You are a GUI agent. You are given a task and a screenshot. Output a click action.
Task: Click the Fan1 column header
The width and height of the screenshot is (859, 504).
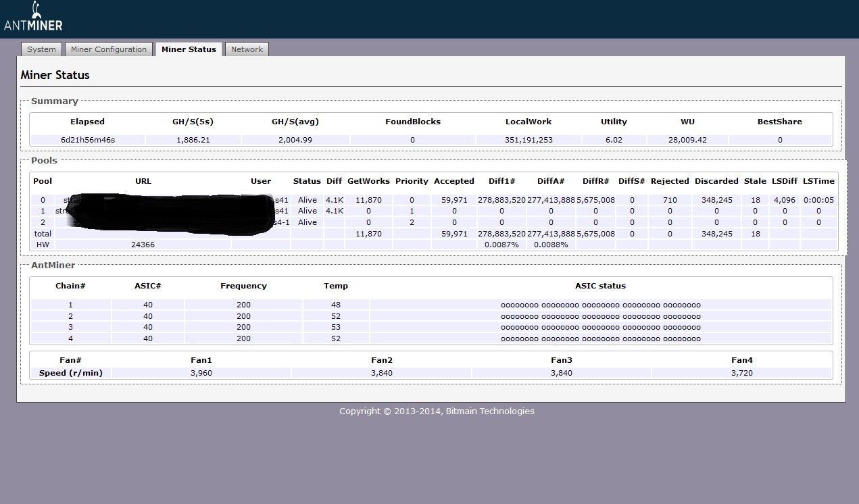(x=201, y=360)
